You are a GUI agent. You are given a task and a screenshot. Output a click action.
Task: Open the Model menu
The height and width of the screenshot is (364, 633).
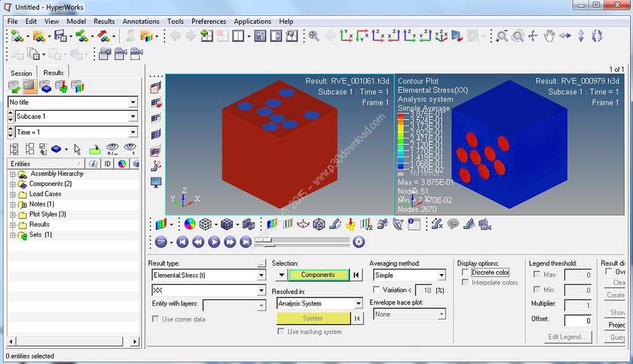pyautogui.click(x=76, y=22)
